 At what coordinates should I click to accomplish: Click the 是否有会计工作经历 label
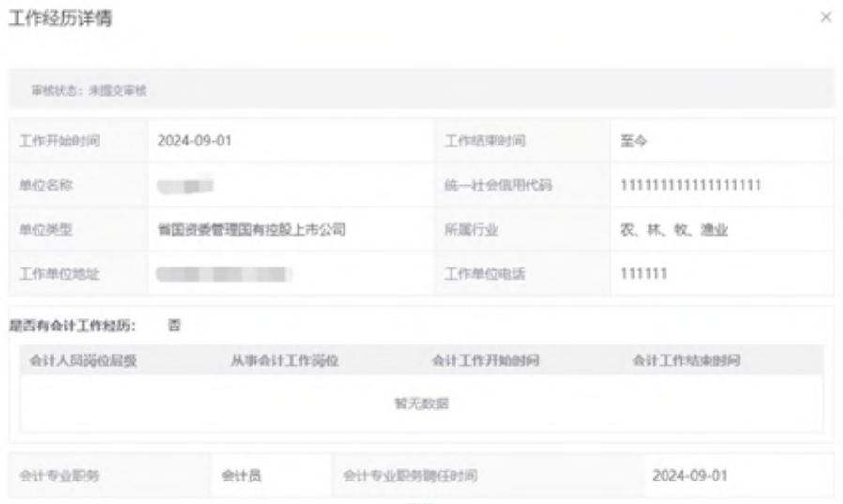click(73, 326)
